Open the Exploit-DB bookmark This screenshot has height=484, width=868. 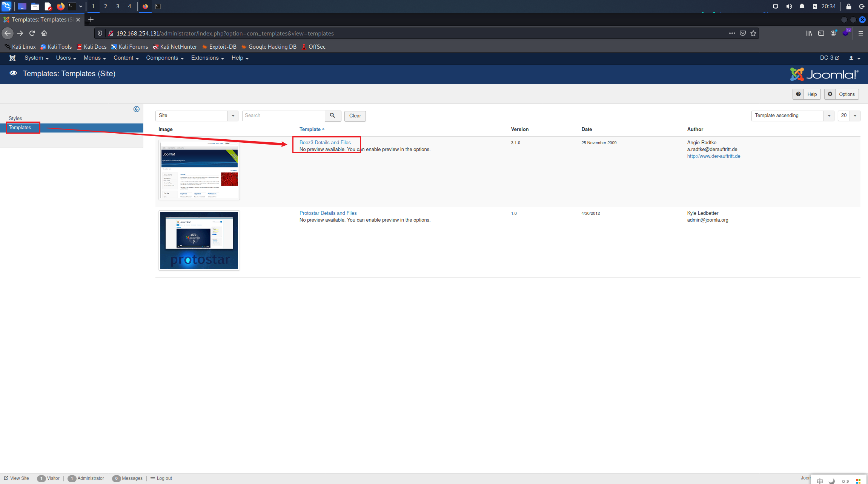[219, 46]
